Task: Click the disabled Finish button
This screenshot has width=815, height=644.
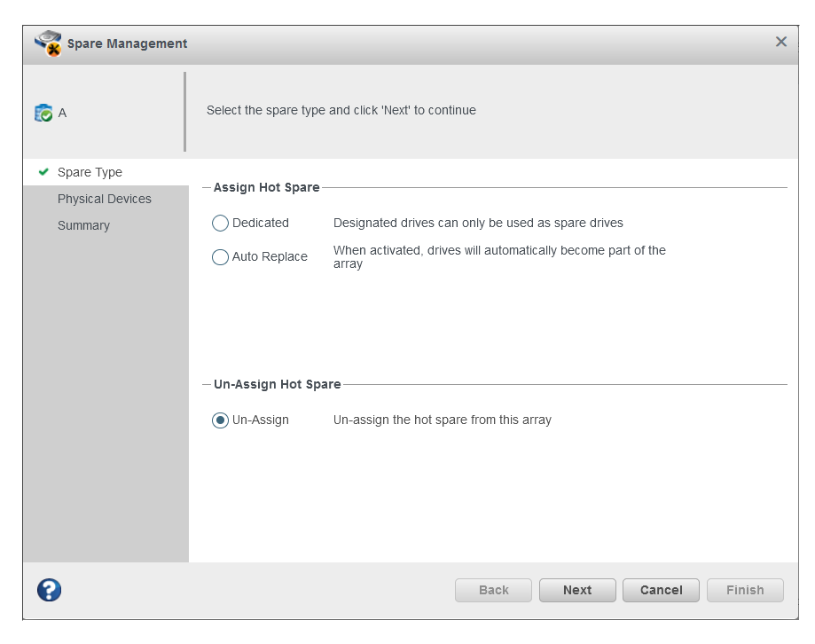Action: tap(745, 590)
